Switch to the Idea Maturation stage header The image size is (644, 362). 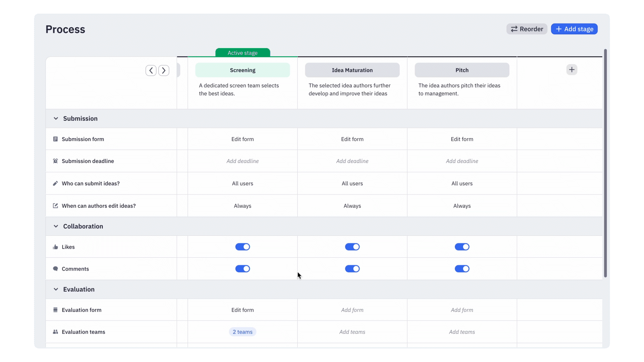point(352,70)
